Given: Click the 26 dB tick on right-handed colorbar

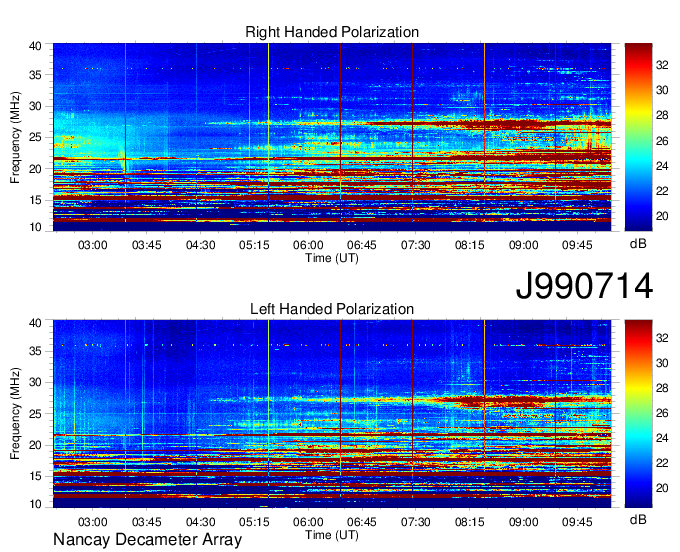Looking at the screenshot, I should pos(662,141).
